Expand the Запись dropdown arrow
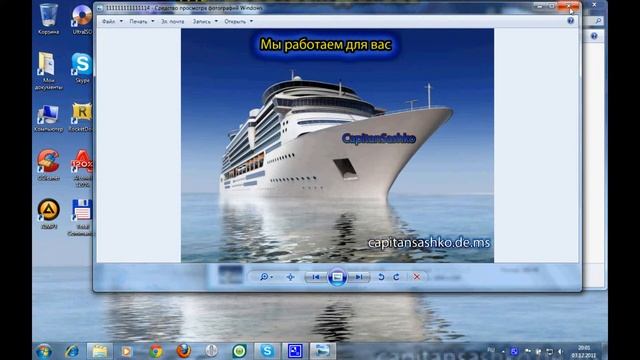 [216, 21]
